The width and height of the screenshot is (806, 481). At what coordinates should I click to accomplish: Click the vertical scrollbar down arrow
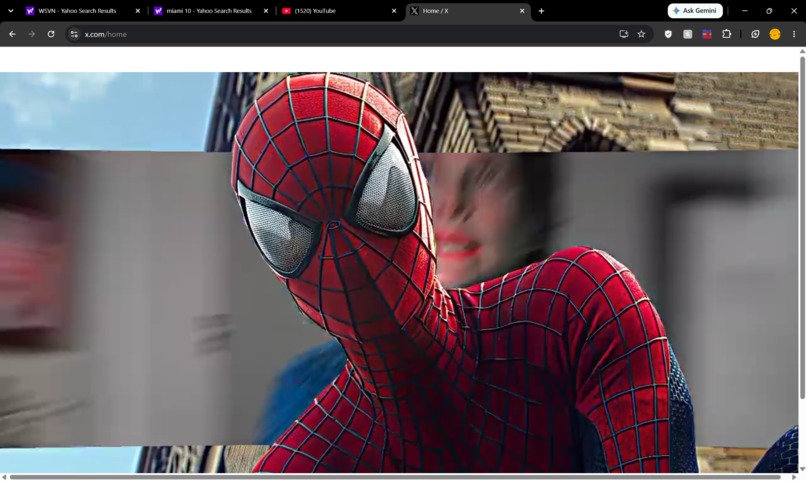[802, 469]
